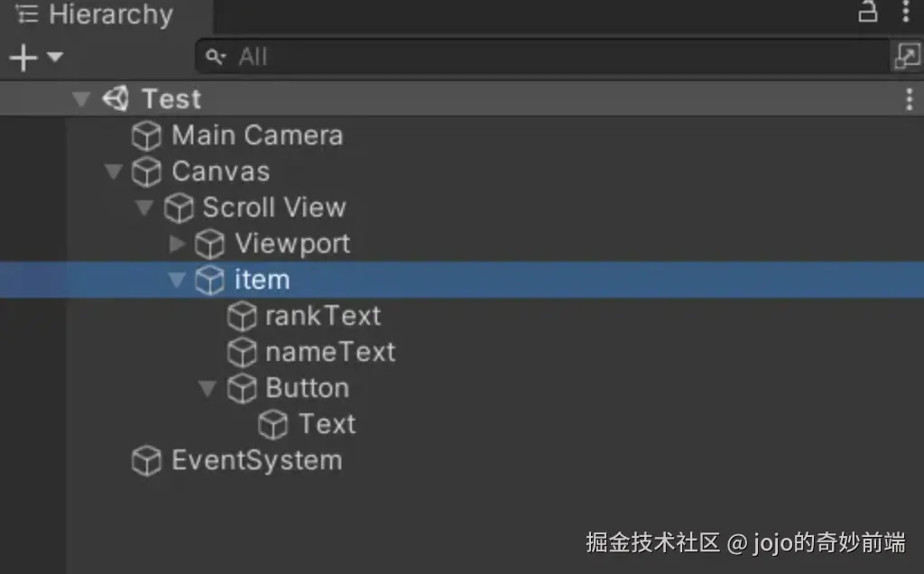
Task: Click the Viewport cube icon
Action: pos(209,245)
